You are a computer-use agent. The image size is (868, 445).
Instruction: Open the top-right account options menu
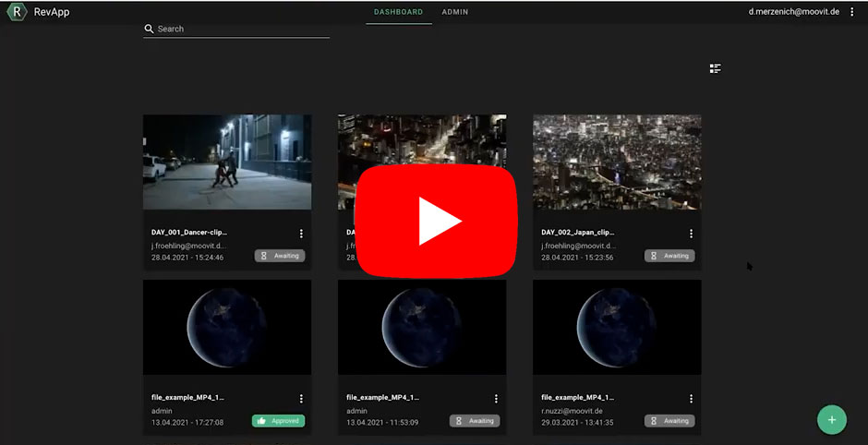tap(851, 12)
